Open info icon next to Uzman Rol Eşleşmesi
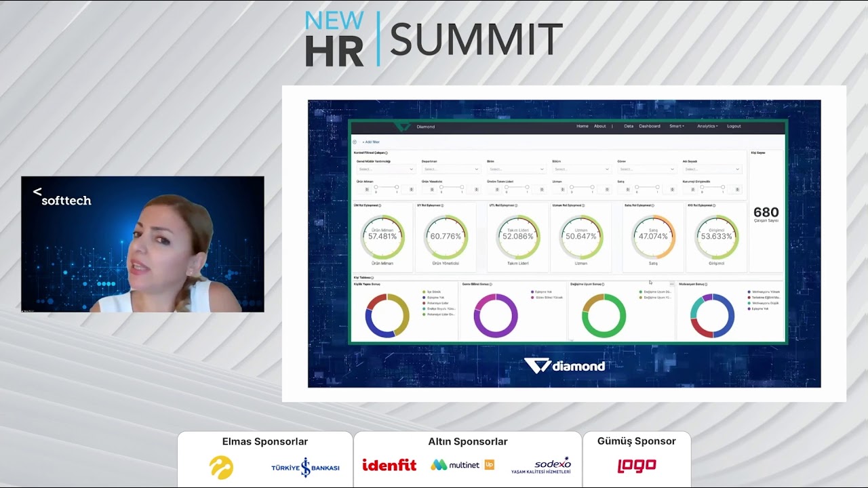Viewport: 868px width, 488px height. [584, 205]
